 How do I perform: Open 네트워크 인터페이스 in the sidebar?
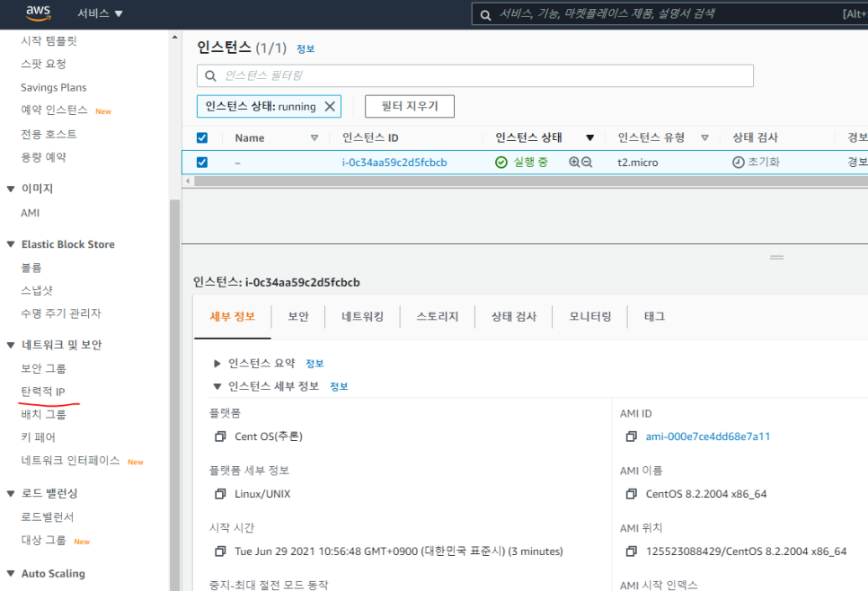(70, 461)
